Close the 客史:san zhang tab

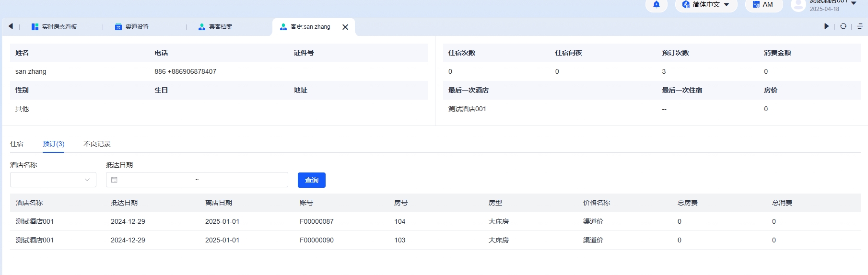tap(345, 27)
